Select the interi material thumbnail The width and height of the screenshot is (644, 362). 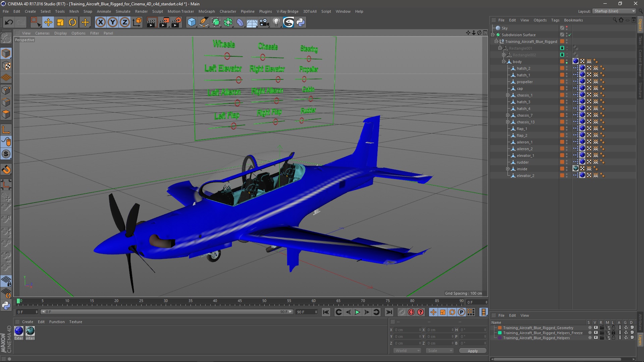pos(30,331)
